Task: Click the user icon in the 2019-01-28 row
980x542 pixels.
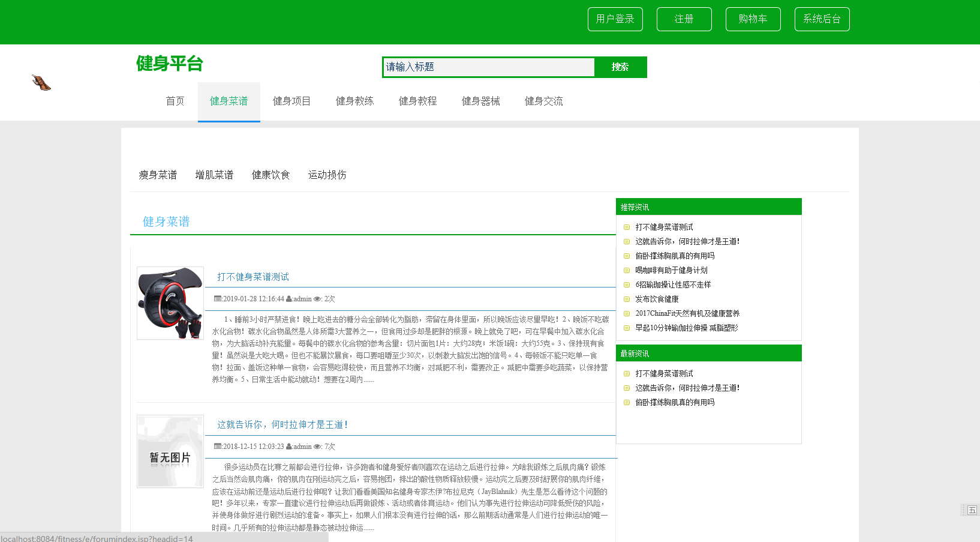Action: (289, 299)
